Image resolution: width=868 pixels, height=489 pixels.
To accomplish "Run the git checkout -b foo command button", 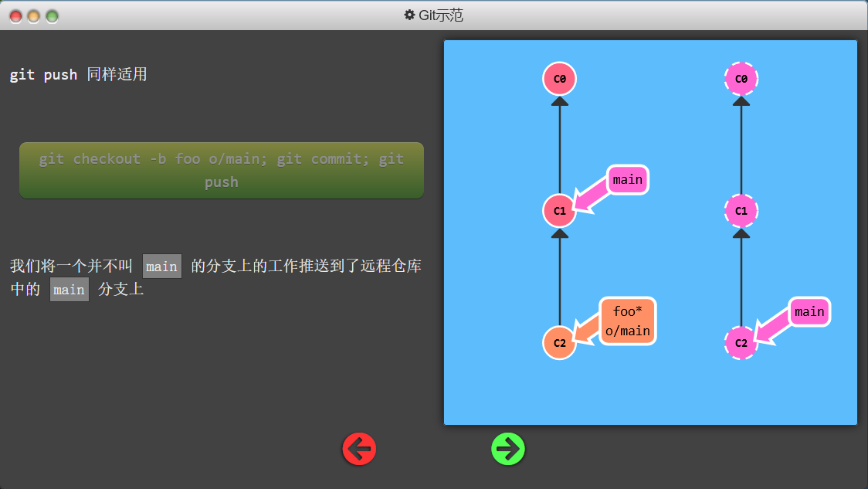I will [222, 171].
